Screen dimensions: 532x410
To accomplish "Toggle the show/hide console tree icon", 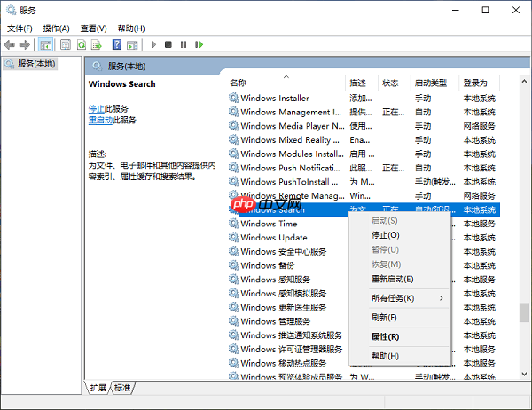I will (x=45, y=44).
